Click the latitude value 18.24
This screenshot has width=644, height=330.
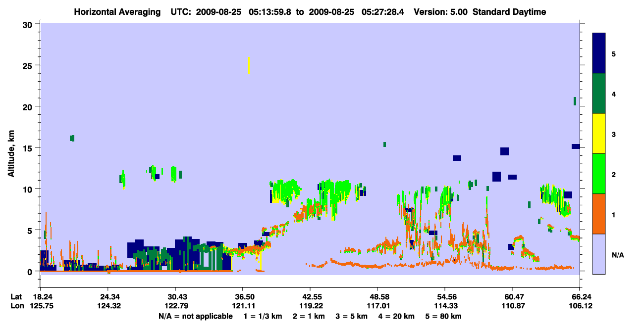(43, 297)
